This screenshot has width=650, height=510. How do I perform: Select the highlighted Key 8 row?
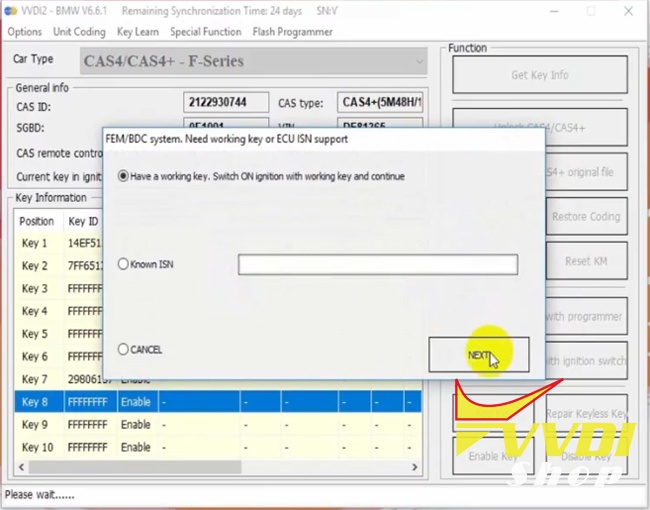(x=218, y=402)
